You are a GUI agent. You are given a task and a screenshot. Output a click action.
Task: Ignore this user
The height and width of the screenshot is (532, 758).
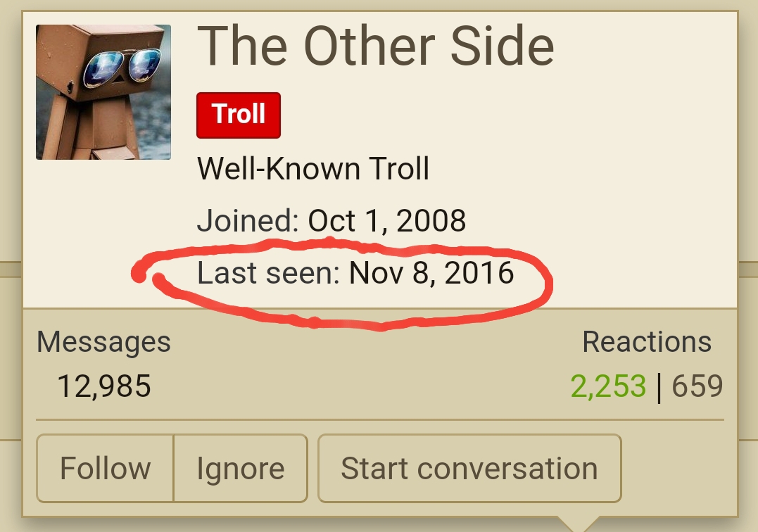(240, 468)
